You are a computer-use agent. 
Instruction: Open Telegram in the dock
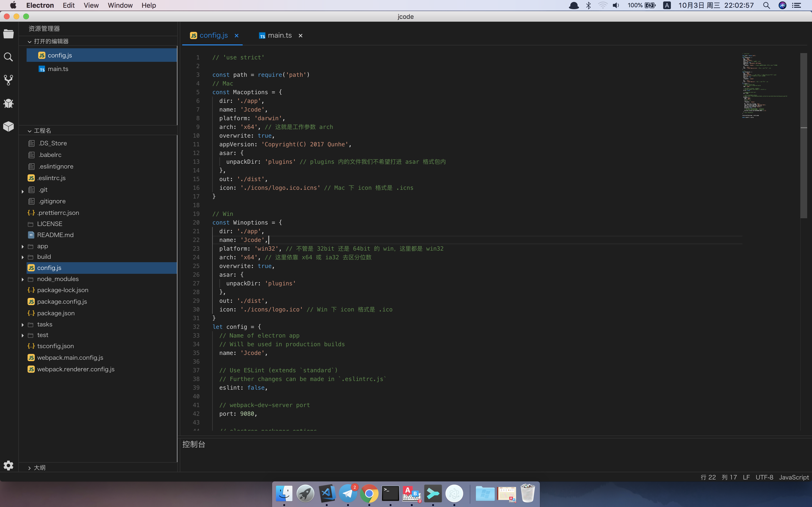point(348,493)
